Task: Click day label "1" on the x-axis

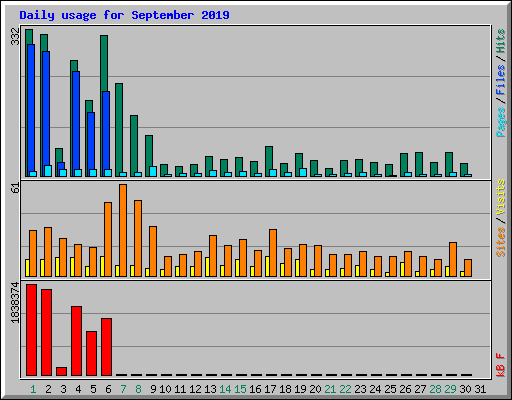Action: 33,389
